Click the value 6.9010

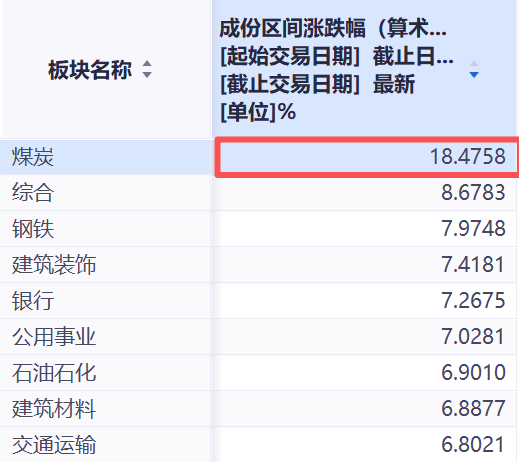tap(473, 372)
